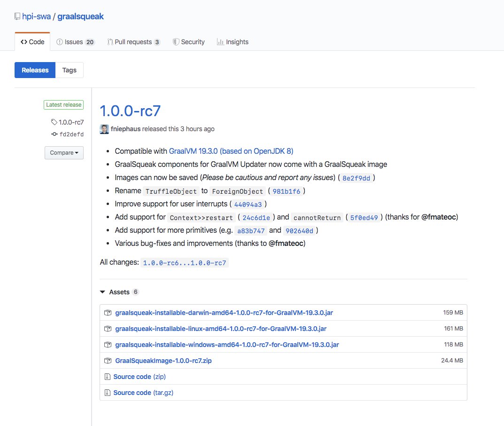
Task: Go to the Security tab
Action: (x=189, y=42)
